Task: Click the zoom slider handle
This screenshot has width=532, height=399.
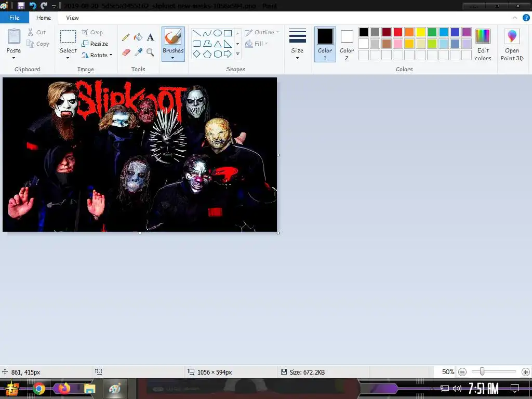Action: [x=482, y=372]
